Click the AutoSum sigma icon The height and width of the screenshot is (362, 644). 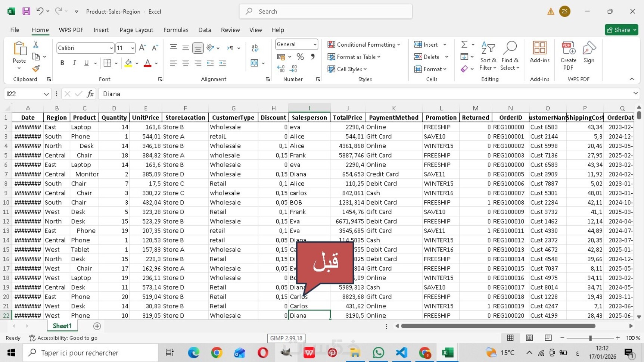point(464,45)
